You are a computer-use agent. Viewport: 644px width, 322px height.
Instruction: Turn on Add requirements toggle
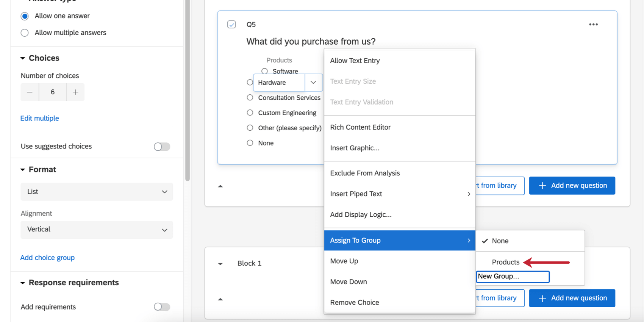coord(162,307)
